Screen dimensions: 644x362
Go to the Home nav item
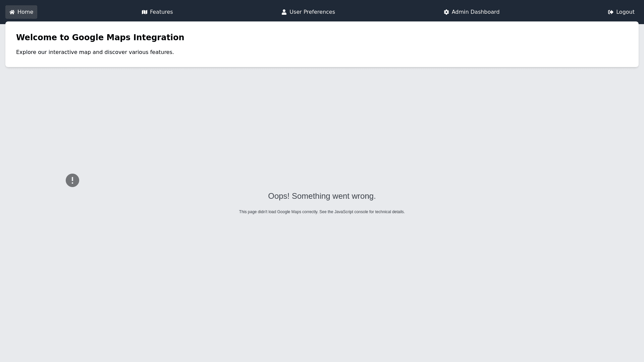click(25, 12)
